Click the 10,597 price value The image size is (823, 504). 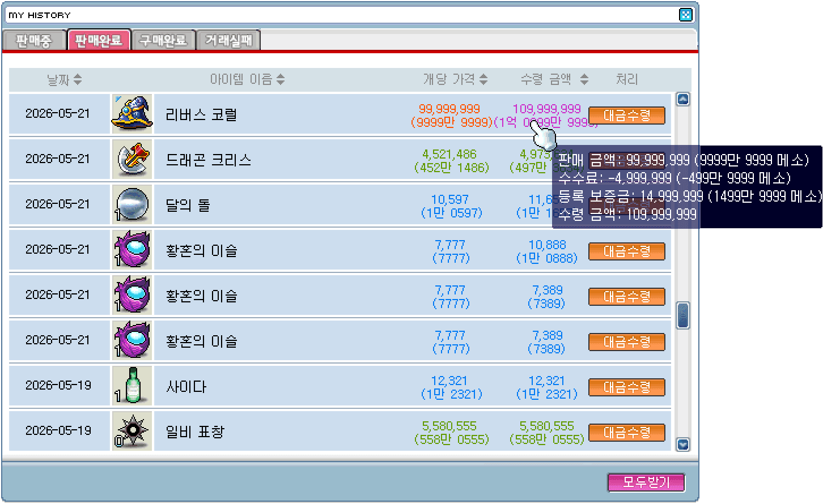click(x=450, y=199)
